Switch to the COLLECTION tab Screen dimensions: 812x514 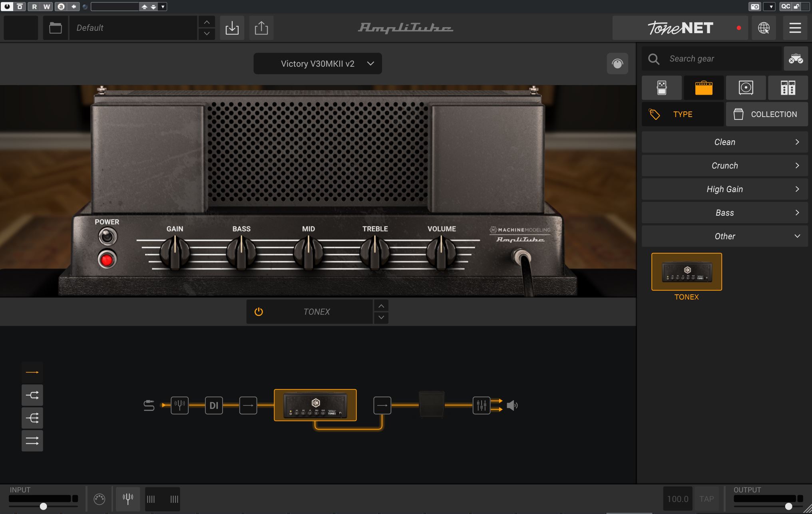click(766, 114)
